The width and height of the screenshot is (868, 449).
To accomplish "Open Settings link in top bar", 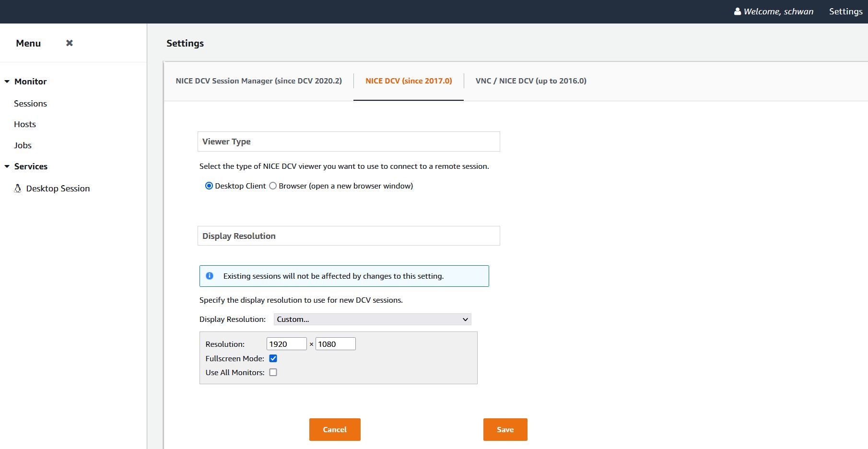I will tap(845, 12).
